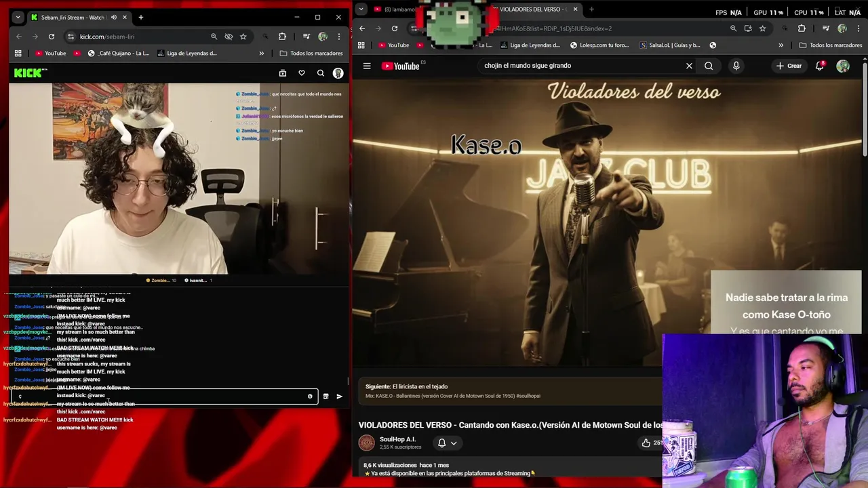Start YouTube voice search microphone

click(736, 66)
